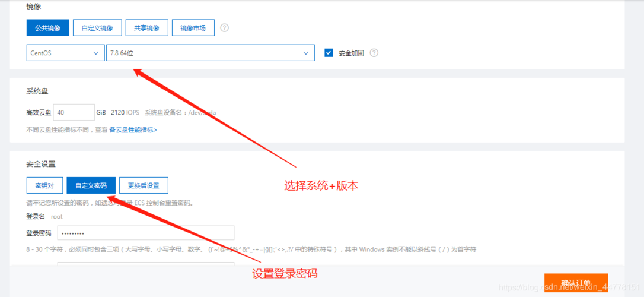Choose the 镜像市场 tab
The image size is (644, 297).
coord(193,28)
